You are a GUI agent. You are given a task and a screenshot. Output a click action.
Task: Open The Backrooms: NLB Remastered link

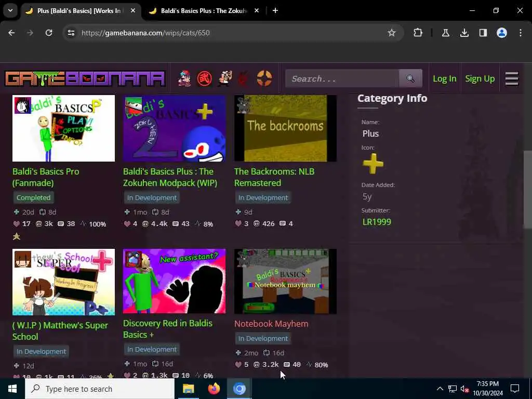(x=274, y=177)
